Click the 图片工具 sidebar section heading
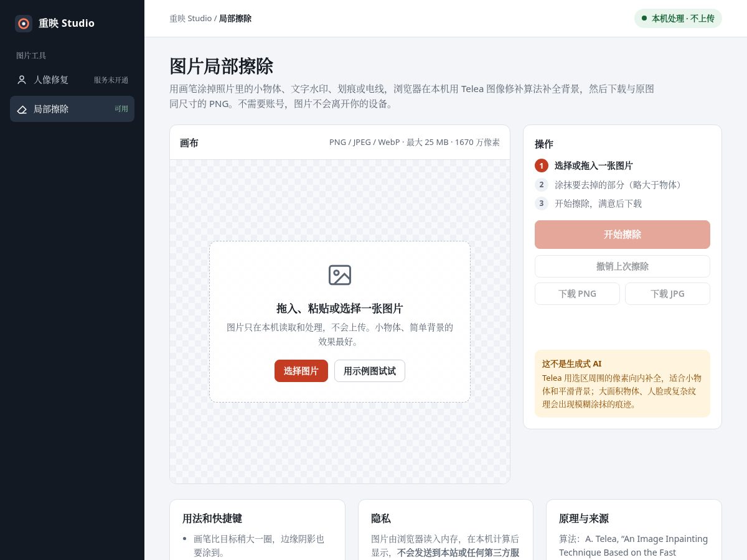The width and height of the screenshot is (747, 560). (x=31, y=55)
